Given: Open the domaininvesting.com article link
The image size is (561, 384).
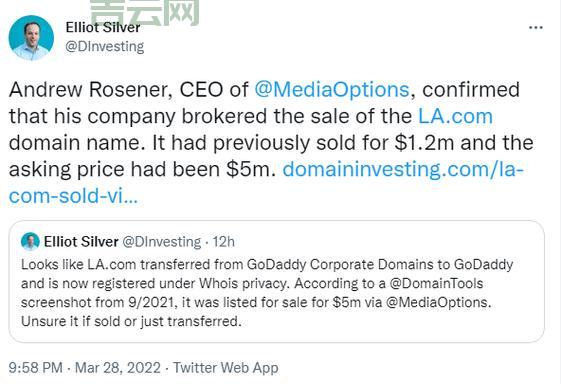Looking at the screenshot, I should (x=403, y=169).
